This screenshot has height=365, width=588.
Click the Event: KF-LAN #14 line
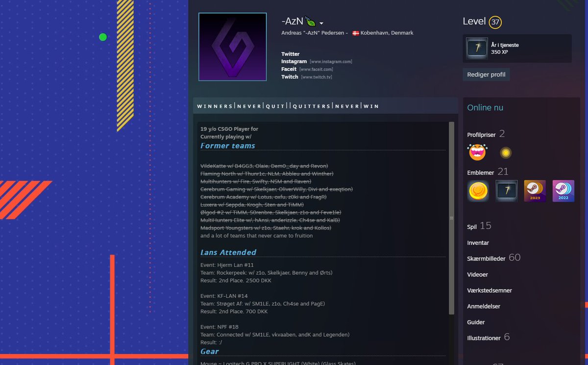coord(224,296)
